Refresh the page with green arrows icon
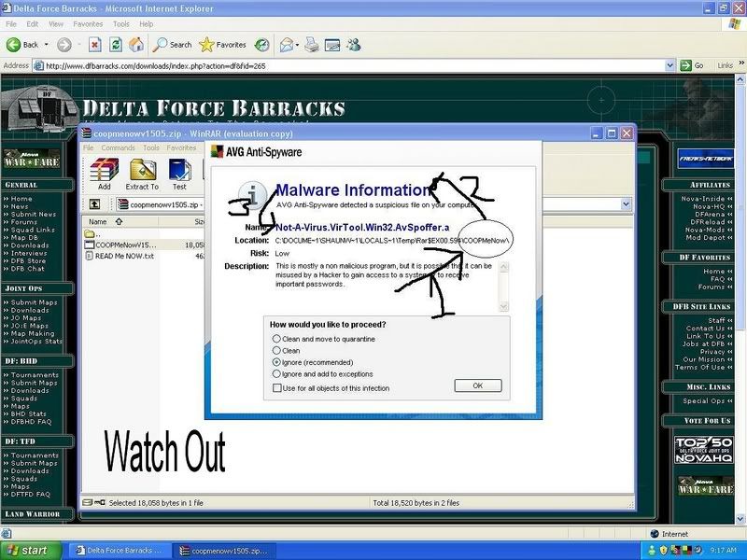This screenshot has height=560, width=747. [x=115, y=45]
